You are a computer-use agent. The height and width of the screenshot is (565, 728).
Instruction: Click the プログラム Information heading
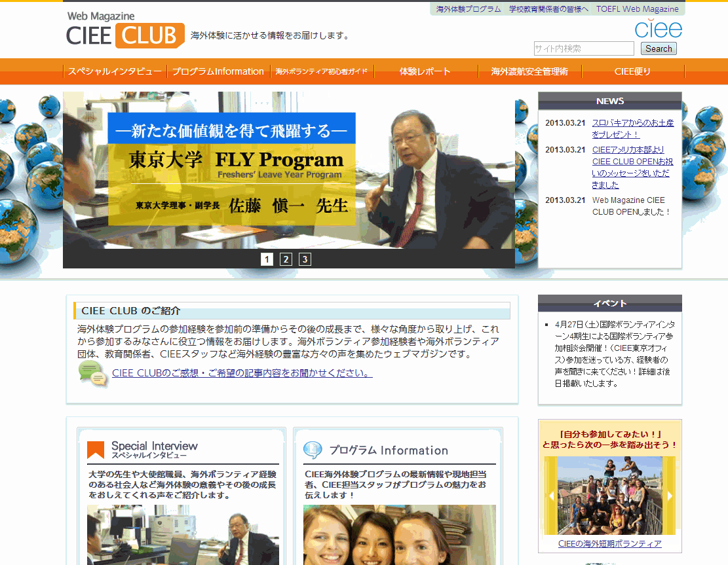coord(389,450)
